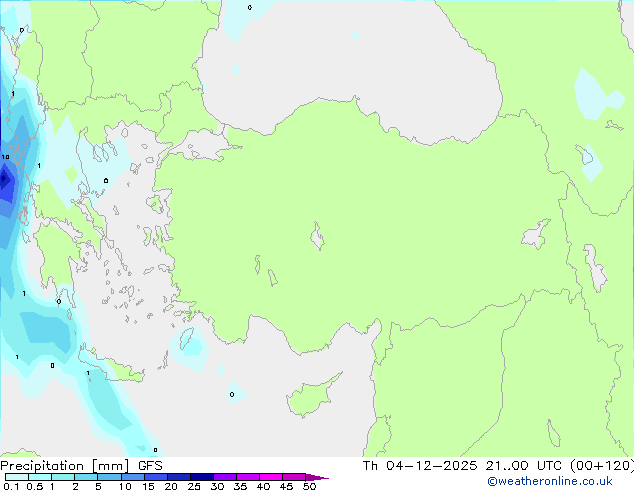Click the legend value label '50'

click(309, 486)
